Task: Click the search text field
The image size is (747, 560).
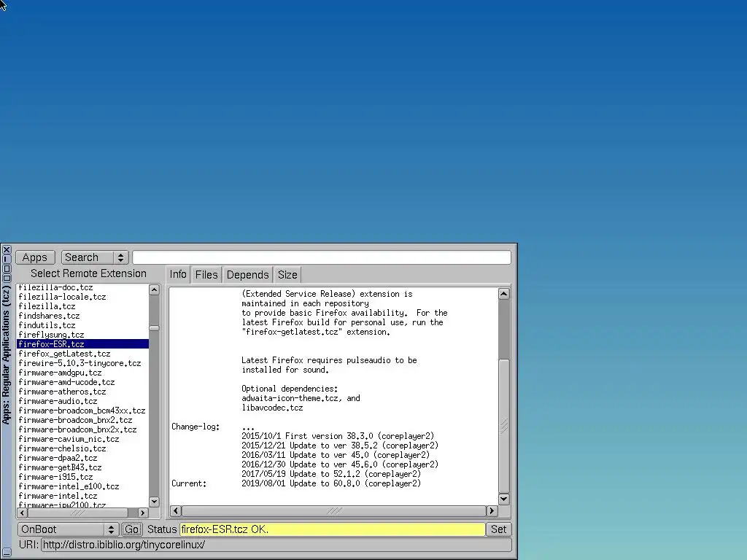Action: tap(322, 257)
